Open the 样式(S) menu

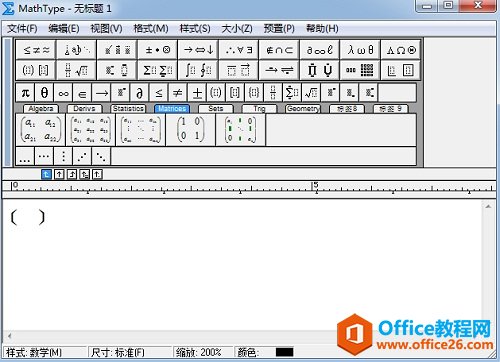(x=195, y=29)
